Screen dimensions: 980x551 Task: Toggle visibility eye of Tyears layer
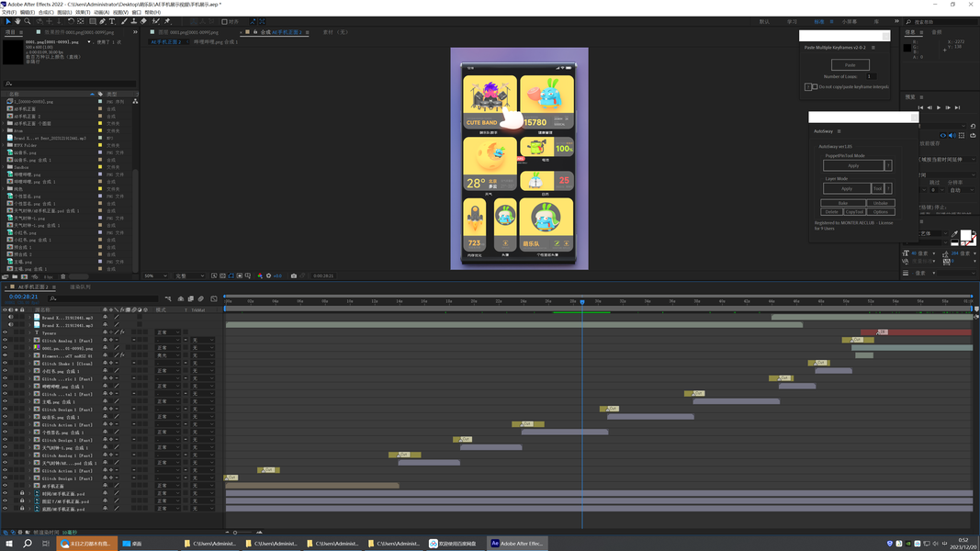(5, 333)
